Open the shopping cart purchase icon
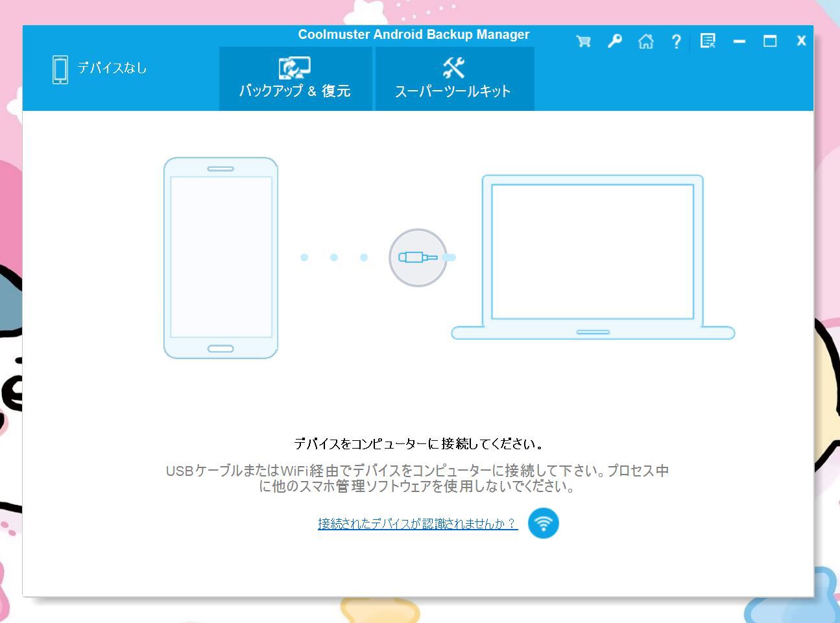Viewport: 840px width, 623px height. (x=583, y=41)
